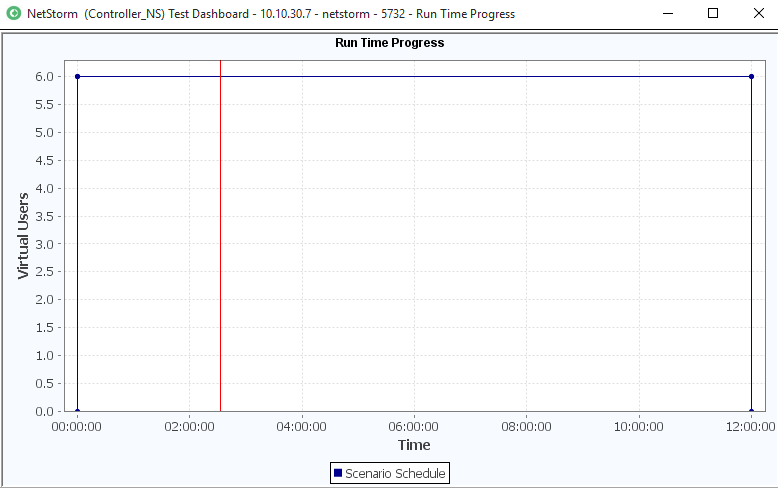
Task: Click the 10:00:00 time axis tick label
Action: tap(639, 427)
